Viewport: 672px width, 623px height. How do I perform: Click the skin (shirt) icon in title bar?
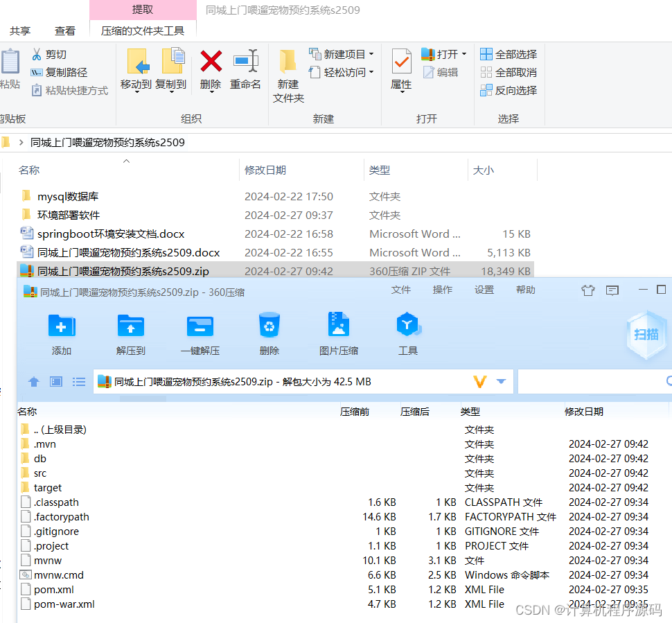pyautogui.click(x=588, y=290)
